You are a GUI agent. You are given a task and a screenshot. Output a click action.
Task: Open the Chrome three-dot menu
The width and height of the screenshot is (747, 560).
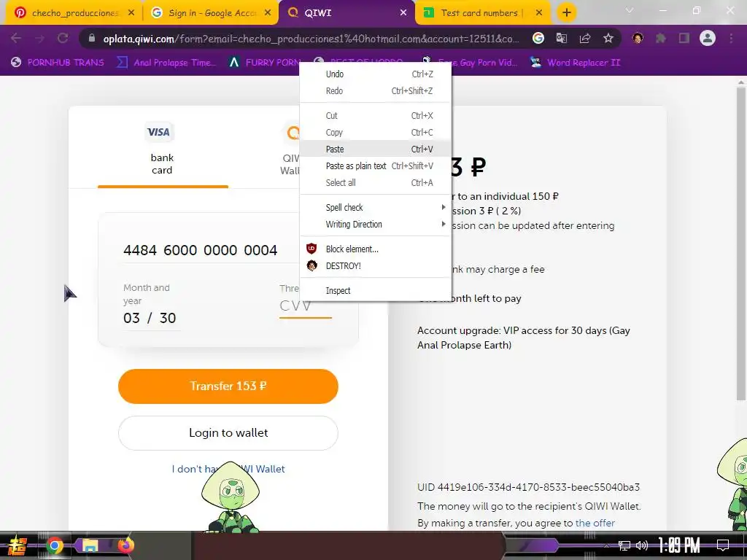click(731, 38)
